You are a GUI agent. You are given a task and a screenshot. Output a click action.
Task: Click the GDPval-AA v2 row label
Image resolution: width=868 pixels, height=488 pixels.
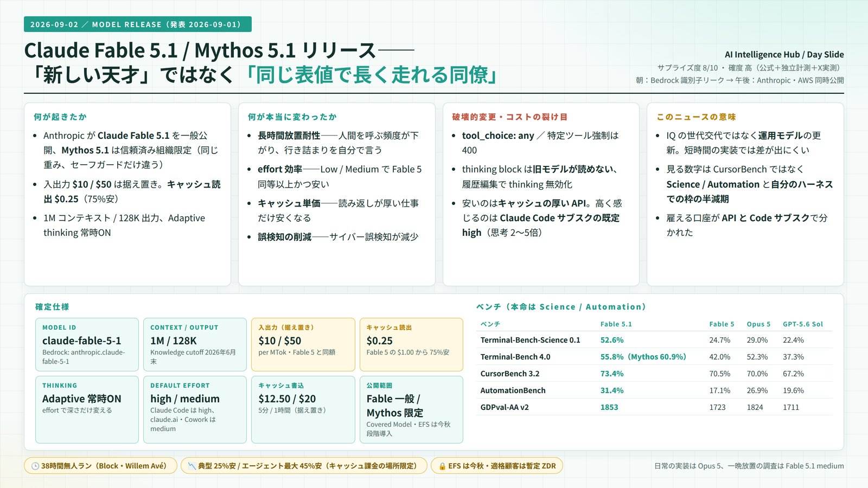[x=504, y=407]
